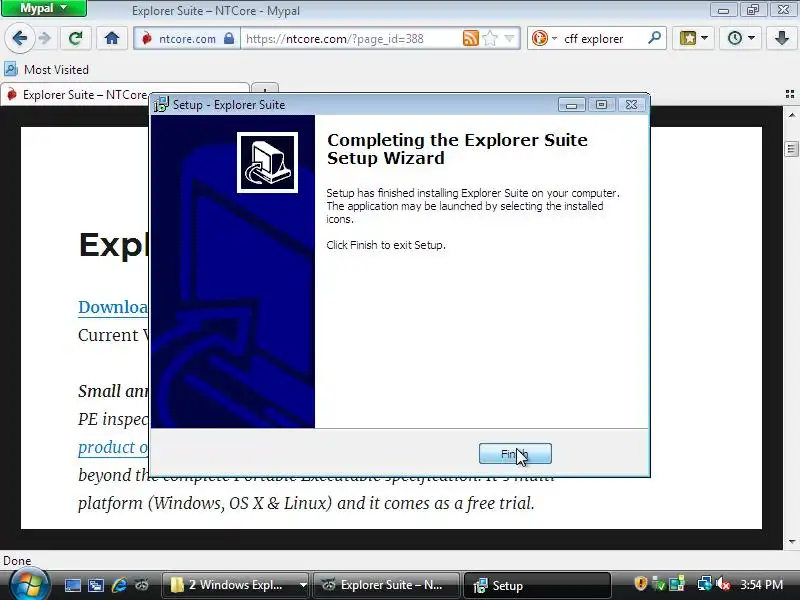Click the muted volume tray icon
Viewport: 800px width, 600px height.
pos(723,584)
